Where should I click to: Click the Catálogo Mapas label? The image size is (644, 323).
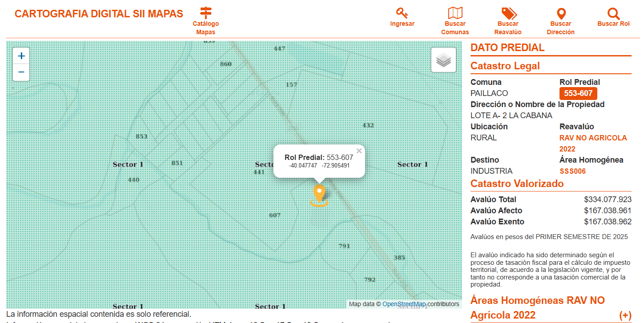click(x=206, y=28)
